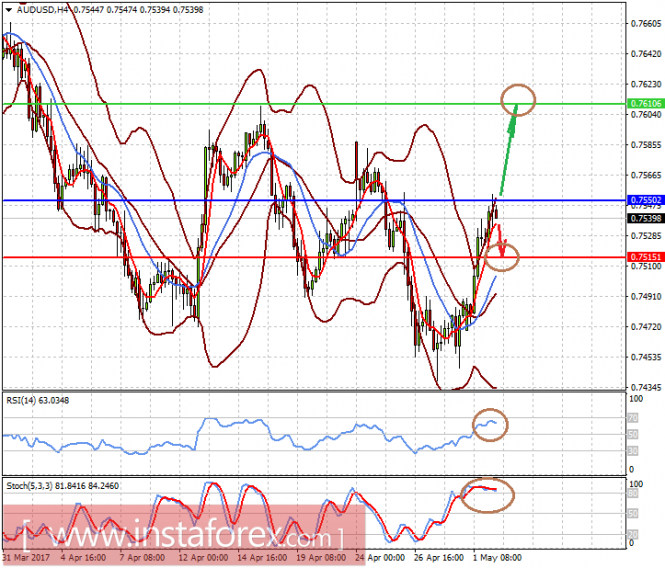Image resolution: width=665 pixels, height=568 pixels.
Task: Select the blue 0.75502 price label
Action: (x=645, y=200)
